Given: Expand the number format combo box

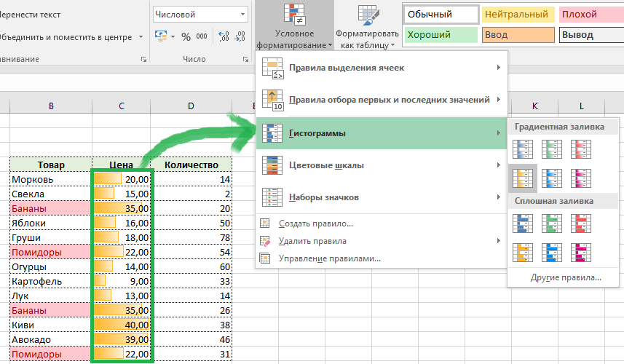Looking at the screenshot, I should [x=242, y=15].
